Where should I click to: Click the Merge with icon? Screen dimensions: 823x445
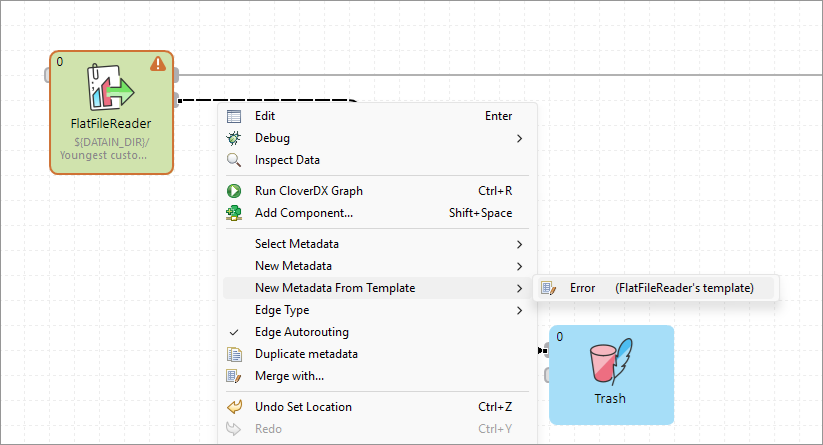tap(234, 376)
